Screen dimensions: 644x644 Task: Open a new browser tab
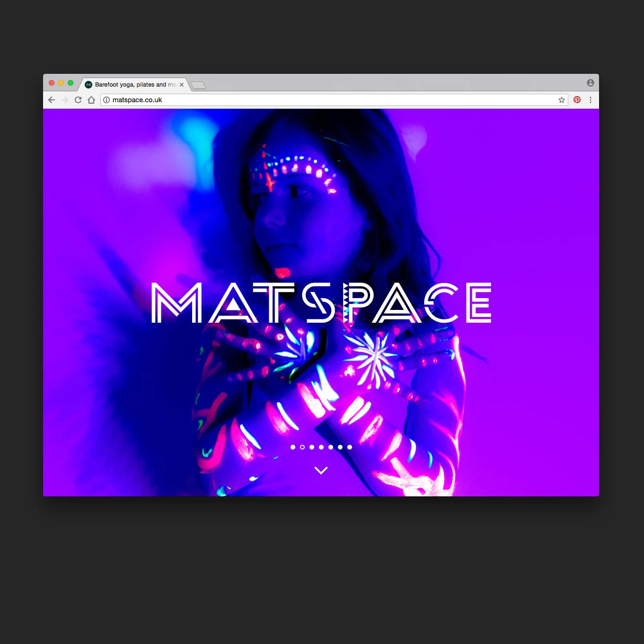pos(198,85)
